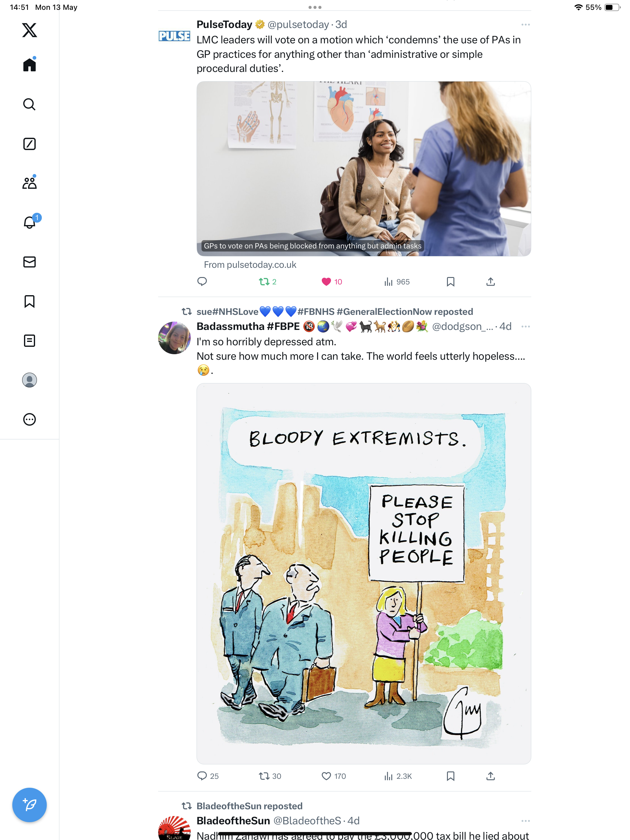This screenshot has height=840, width=630.
Task: Open the More circle menu in sidebar
Action: [x=29, y=419]
